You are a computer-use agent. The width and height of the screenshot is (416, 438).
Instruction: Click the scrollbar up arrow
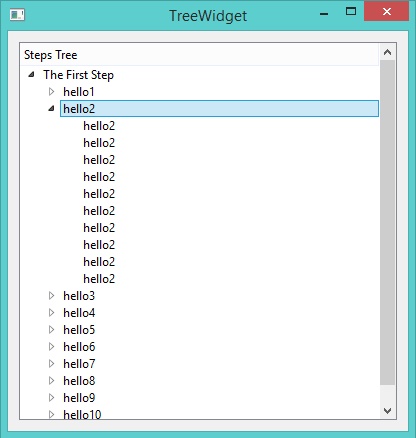(x=387, y=52)
